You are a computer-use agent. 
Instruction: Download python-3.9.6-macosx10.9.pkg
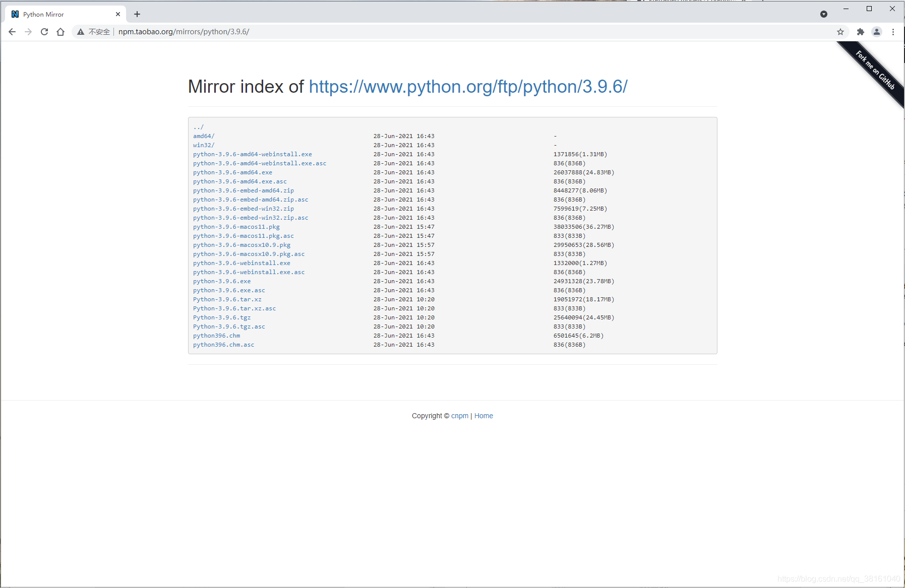[x=242, y=245]
